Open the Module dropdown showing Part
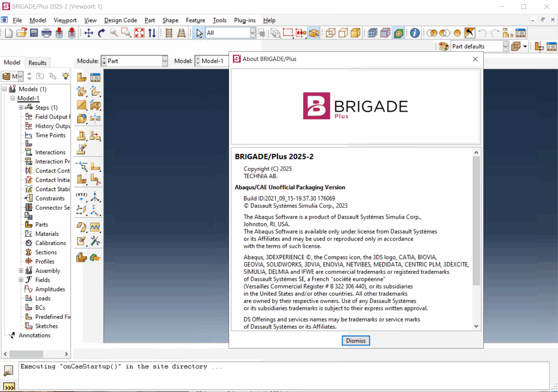Screen dimensions: 558x392 [x=134, y=61]
